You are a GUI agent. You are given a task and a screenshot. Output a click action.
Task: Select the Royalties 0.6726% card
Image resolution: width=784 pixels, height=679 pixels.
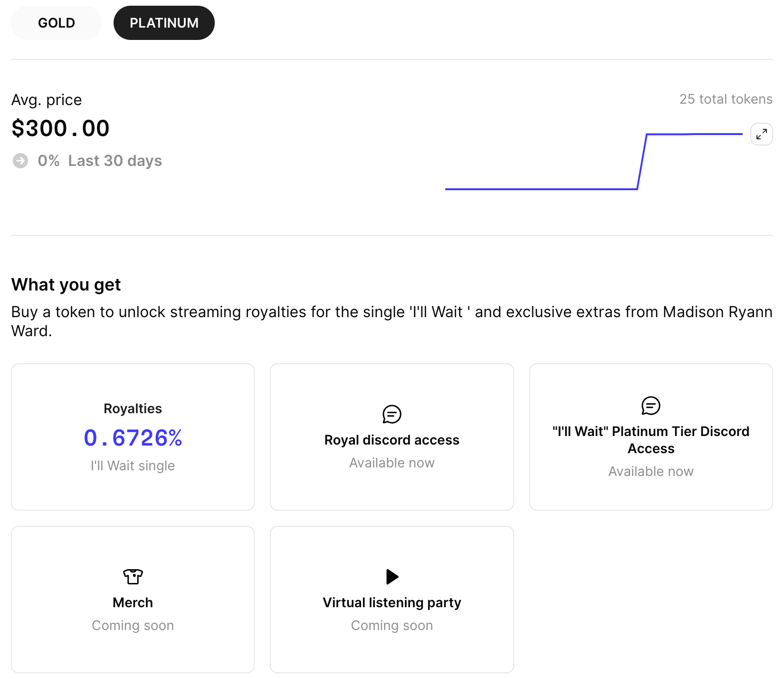coord(133,436)
